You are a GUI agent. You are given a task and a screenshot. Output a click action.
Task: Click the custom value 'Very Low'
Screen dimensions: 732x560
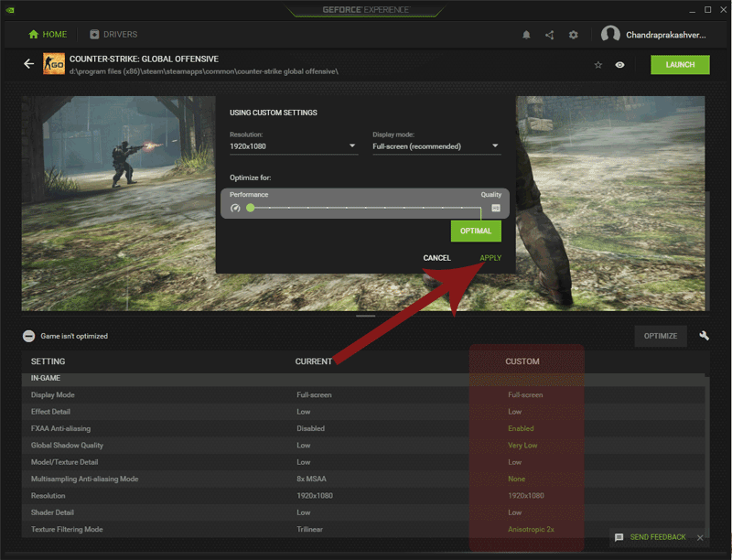click(x=522, y=446)
